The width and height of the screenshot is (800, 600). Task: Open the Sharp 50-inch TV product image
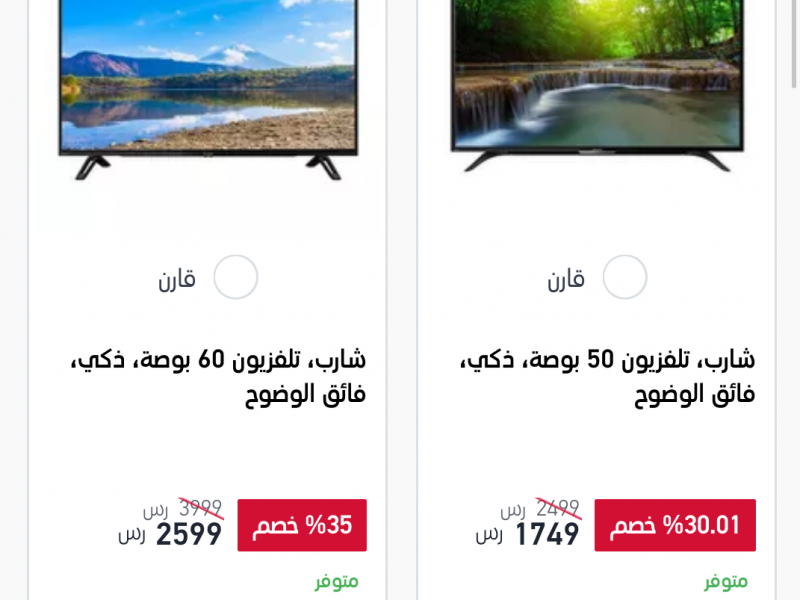597,86
